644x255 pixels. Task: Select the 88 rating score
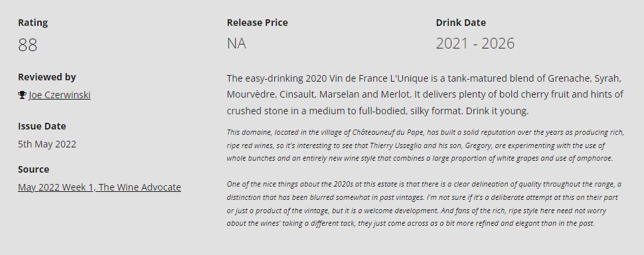coord(27,44)
